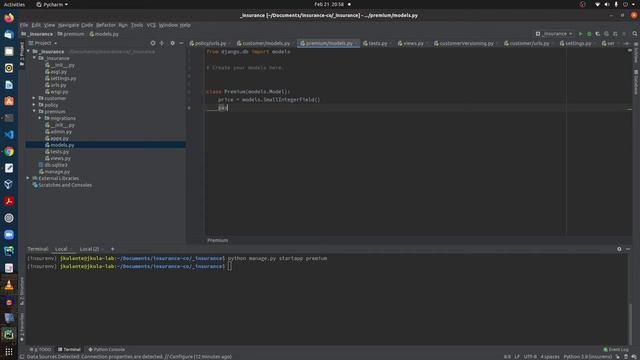Click the volume icon in system tray

[x=607, y=4]
